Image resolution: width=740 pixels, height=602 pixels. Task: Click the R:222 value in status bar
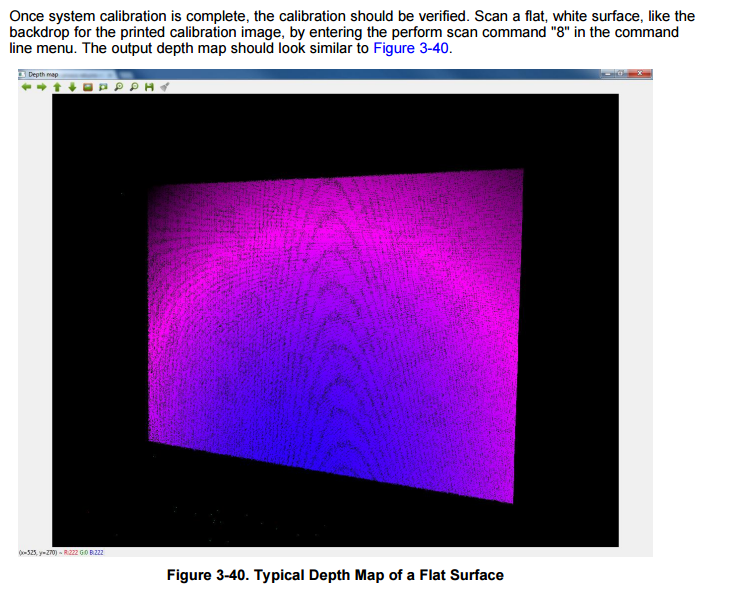(71, 552)
